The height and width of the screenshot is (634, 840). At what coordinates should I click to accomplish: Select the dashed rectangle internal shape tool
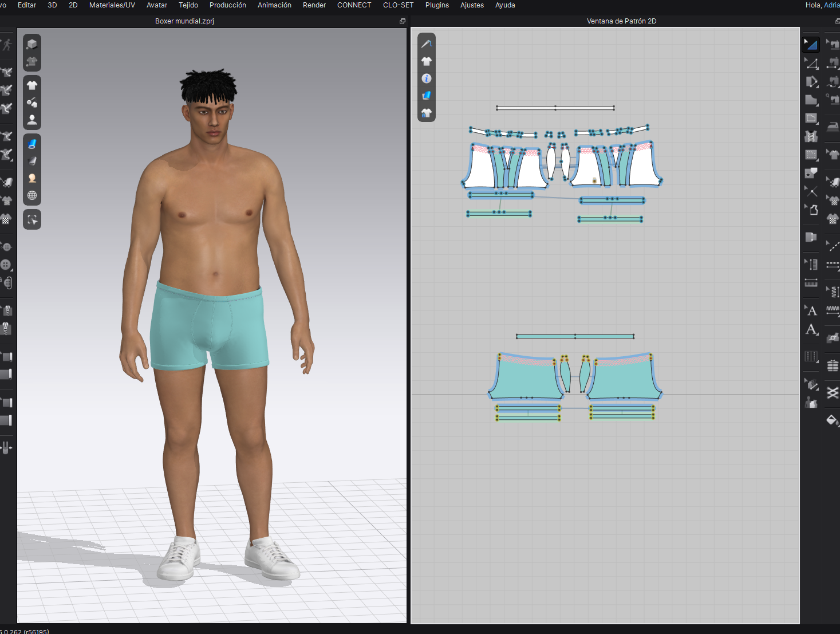811,155
